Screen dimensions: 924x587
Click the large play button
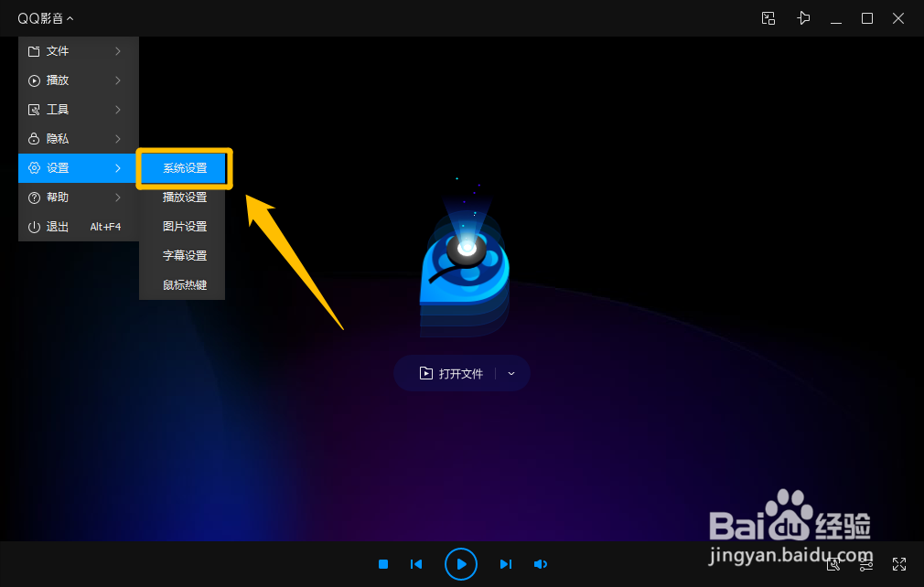coord(461,564)
